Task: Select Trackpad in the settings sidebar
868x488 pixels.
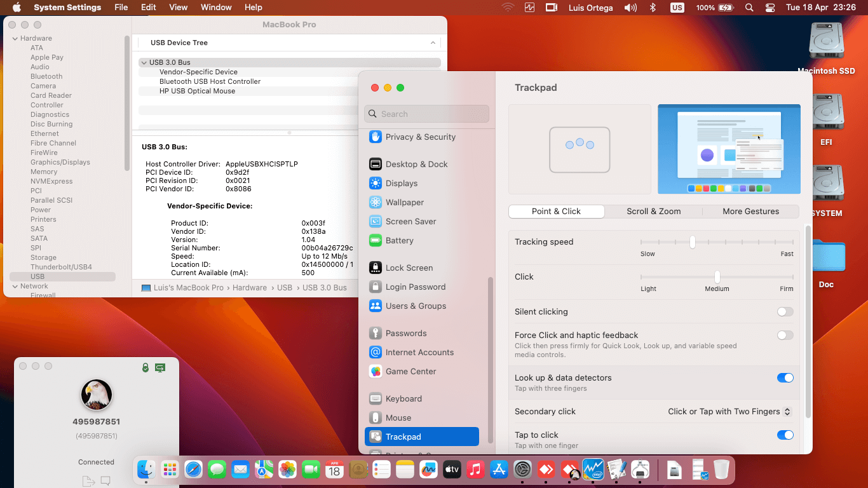Action: point(421,437)
